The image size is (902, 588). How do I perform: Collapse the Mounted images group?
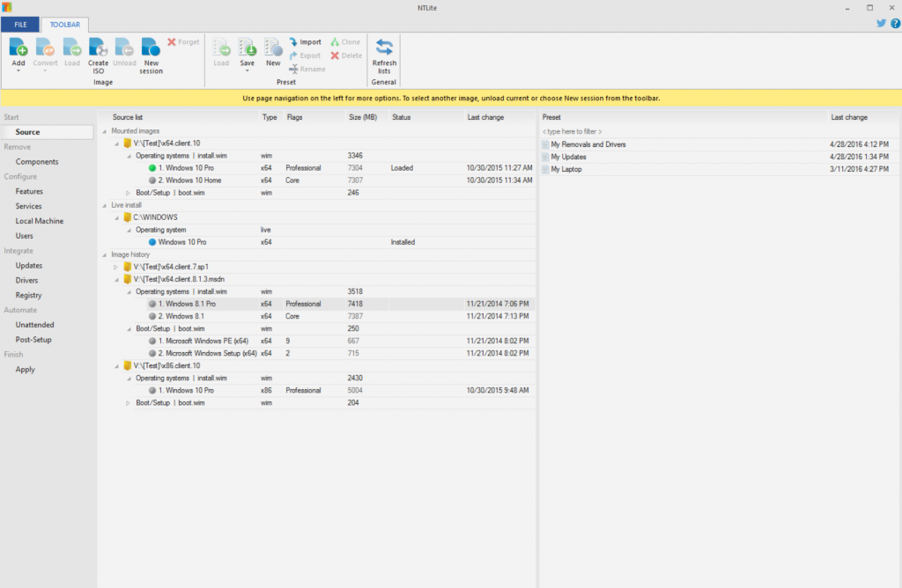click(105, 131)
